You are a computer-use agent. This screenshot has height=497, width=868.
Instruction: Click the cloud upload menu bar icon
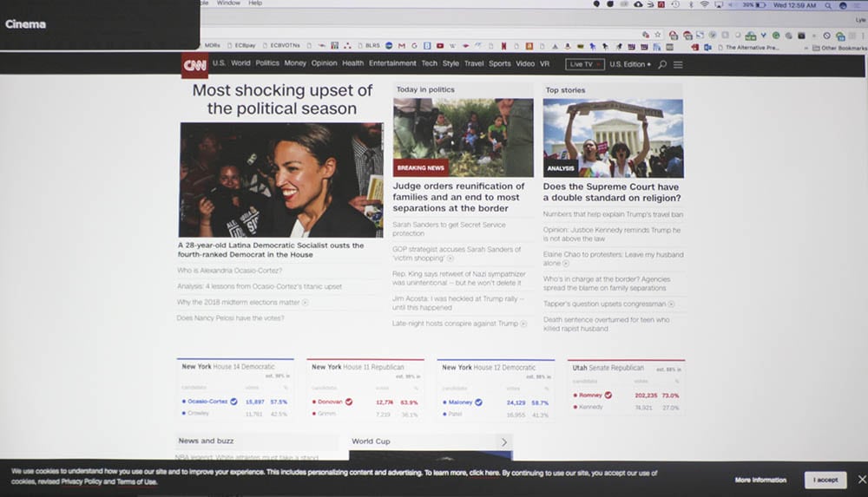[x=638, y=4]
